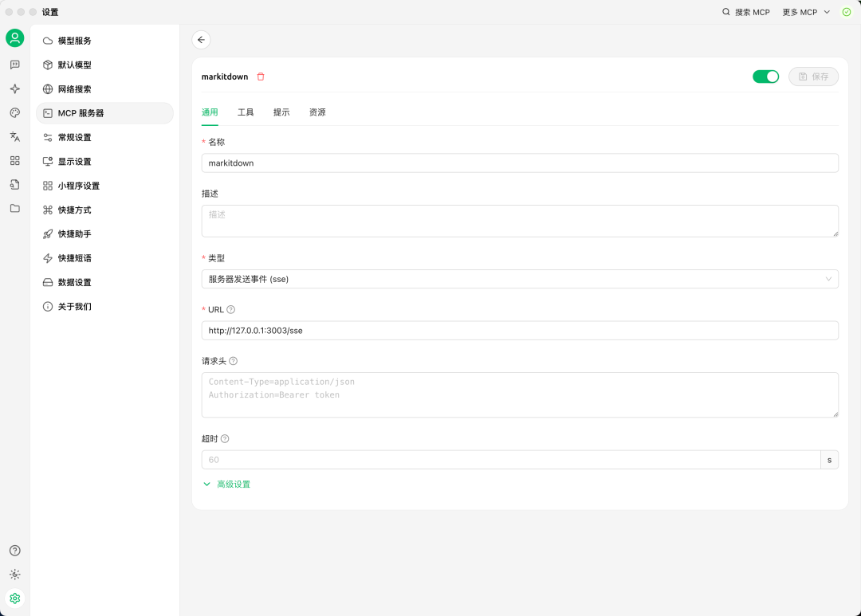Click the help icon next to 超时
Viewport: 861px width, 616px height.
(225, 438)
